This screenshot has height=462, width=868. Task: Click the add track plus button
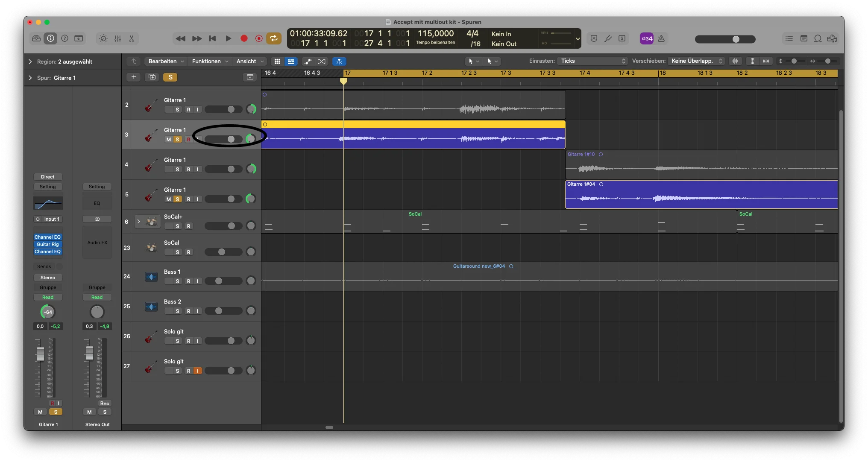click(x=134, y=77)
